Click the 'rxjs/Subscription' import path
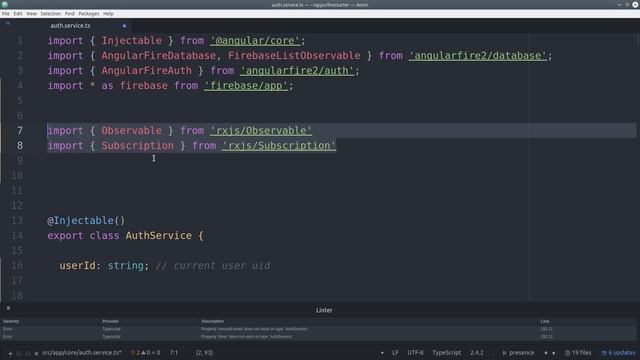640x360 pixels. [x=279, y=146]
